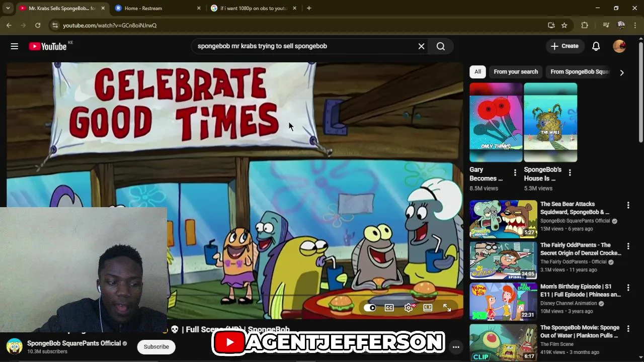Screen dimensions: 644x362
Task: Switch to theater mode
Action: (428, 308)
